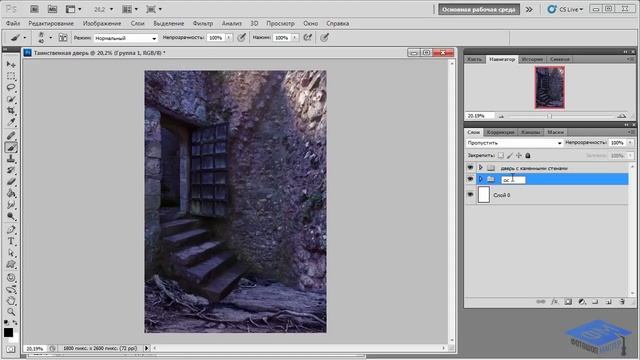Viewport: 640px width, 360px height.
Task: Select the Path Selection tool
Action: [x=11, y=253]
